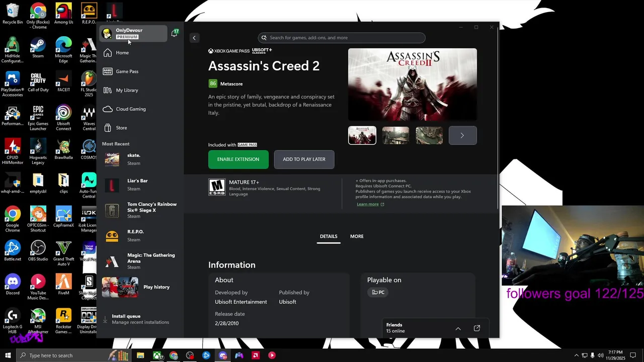Expand the Friends panel chevron
644x362 pixels.
pyautogui.click(x=458, y=328)
